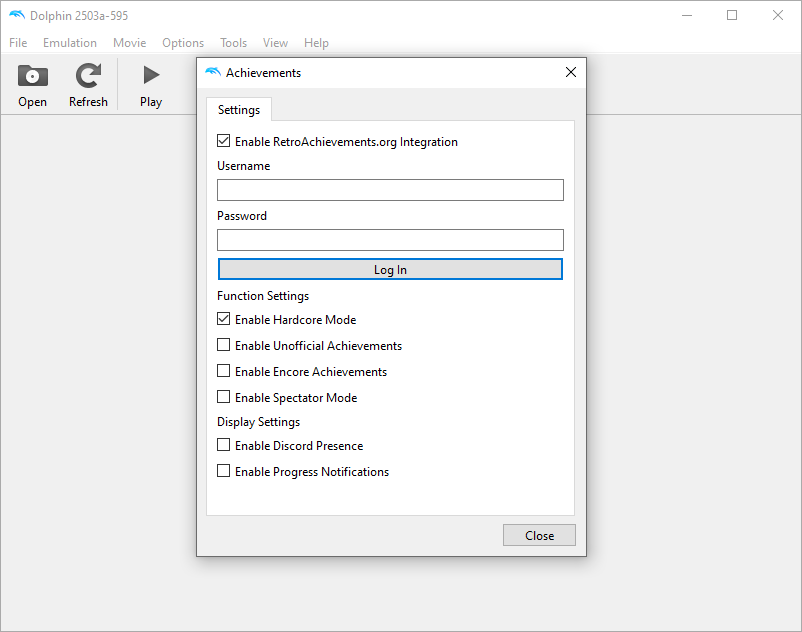The image size is (802, 632).
Task: Enable Discord Presence checkbox
Action: [x=224, y=446]
